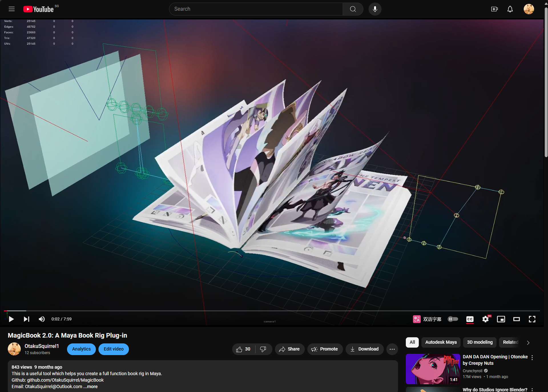Play the video

click(11, 319)
